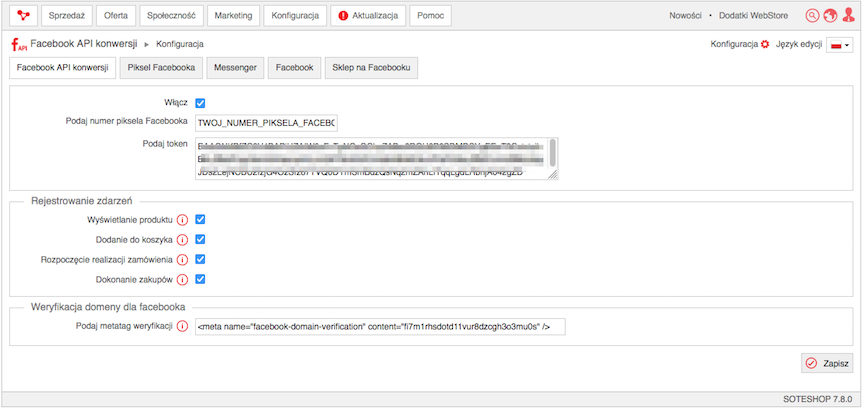Open the Oferta menu
Viewport: 864px width, 410px height.
[x=116, y=16]
